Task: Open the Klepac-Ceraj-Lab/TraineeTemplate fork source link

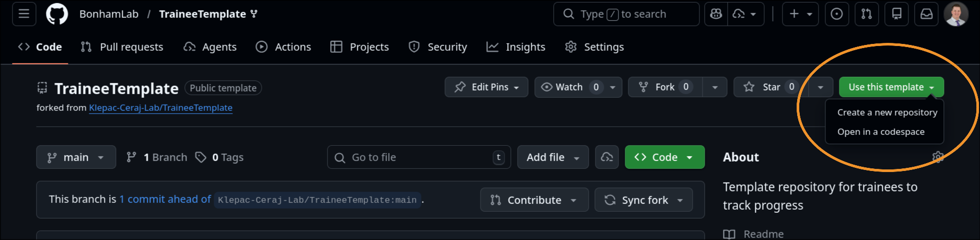Action: pyautogui.click(x=160, y=108)
